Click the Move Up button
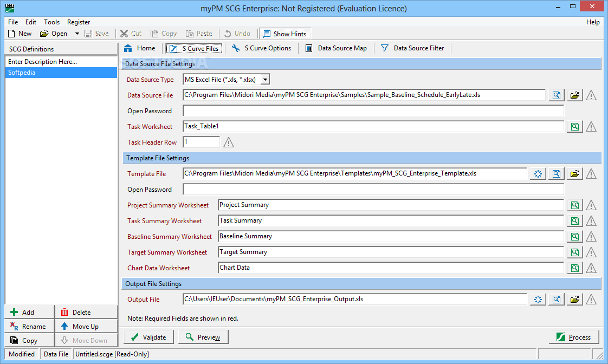 pos(86,327)
